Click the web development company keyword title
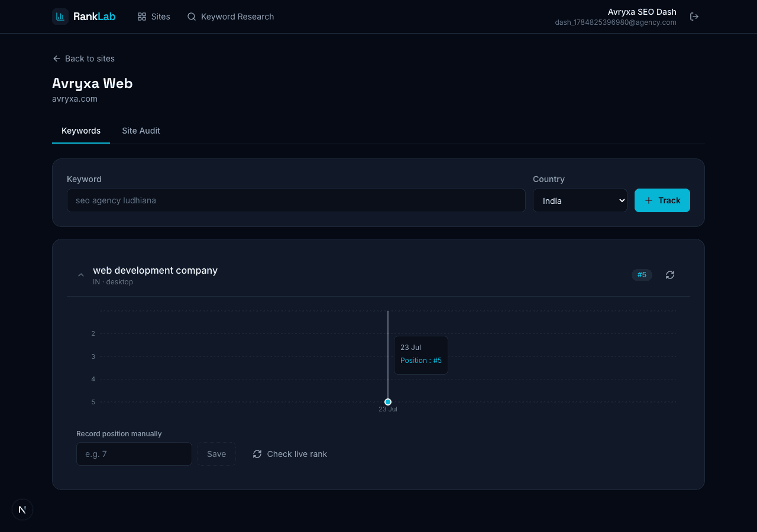The width and height of the screenshot is (757, 532). [x=155, y=270]
